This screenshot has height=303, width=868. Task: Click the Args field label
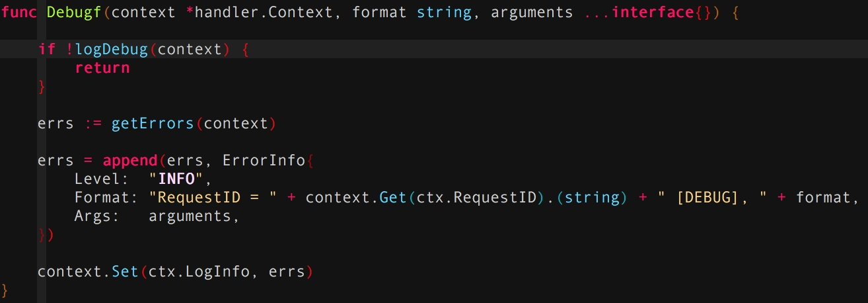pyautogui.click(x=92, y=216)
